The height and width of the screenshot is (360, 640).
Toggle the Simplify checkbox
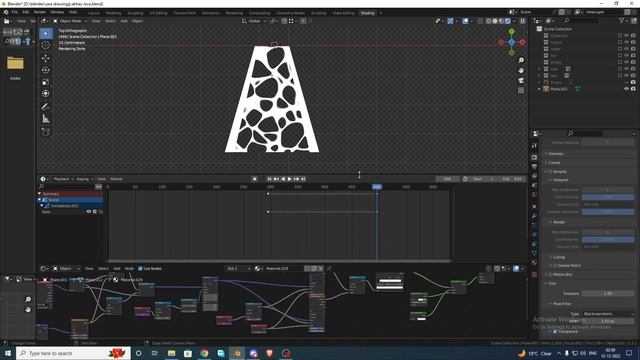[550, 172]
